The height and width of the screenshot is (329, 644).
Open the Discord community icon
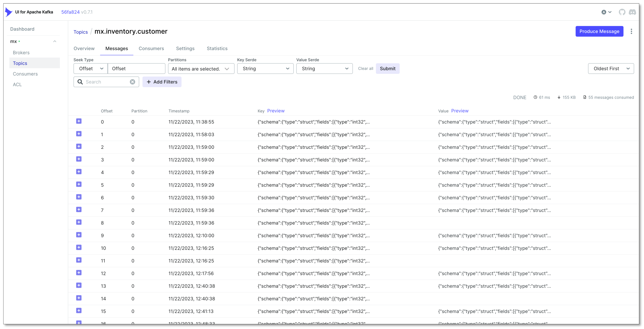coord(632,12)
